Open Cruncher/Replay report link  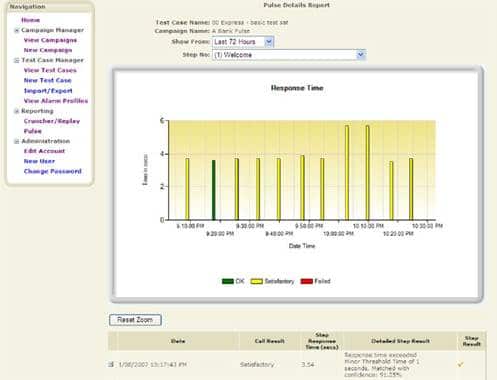[52, 121]
